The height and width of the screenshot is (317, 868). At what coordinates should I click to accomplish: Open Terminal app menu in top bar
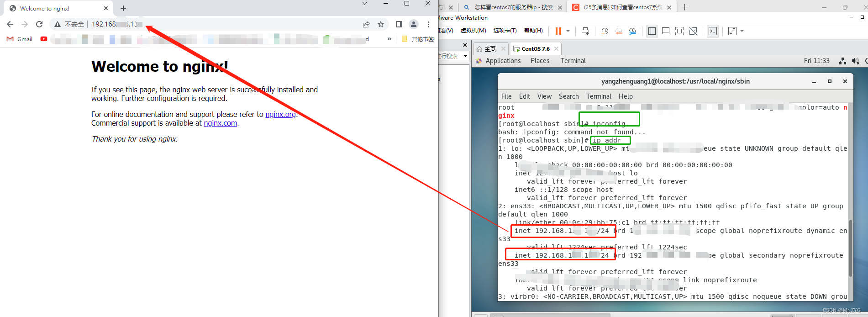(x=573, y=61)
